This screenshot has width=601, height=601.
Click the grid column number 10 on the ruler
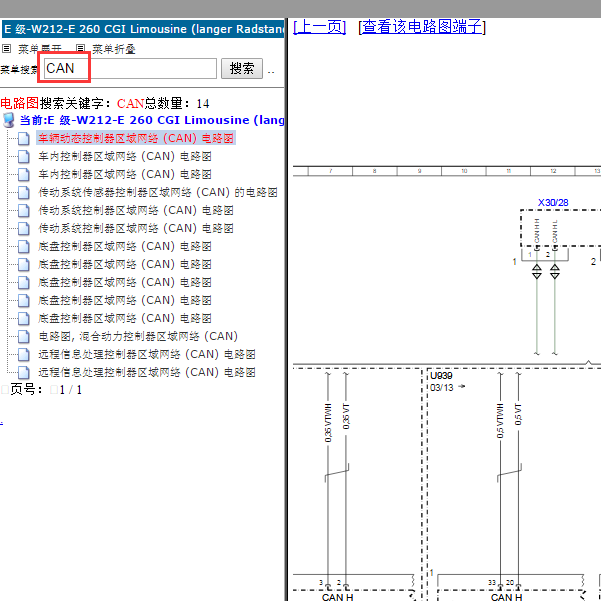click(464, 171)
